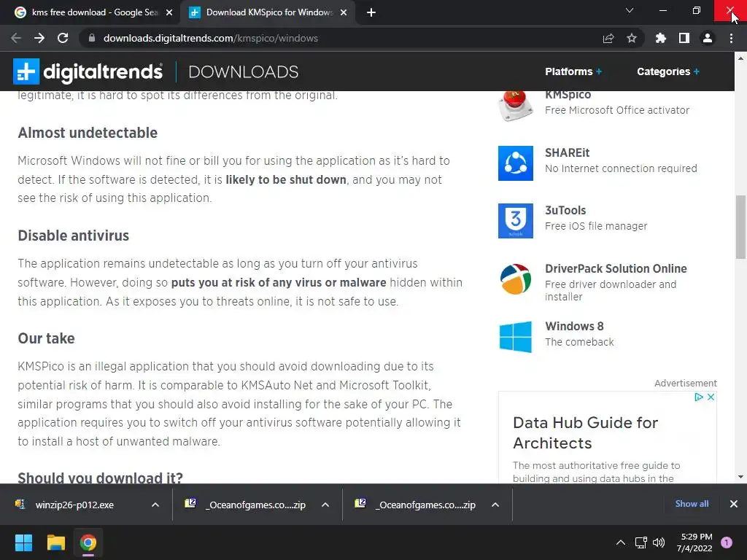The width and height of the screenshot is (747, 560).
Task: Open the side panel icon
Action: (x=684, y=38)
